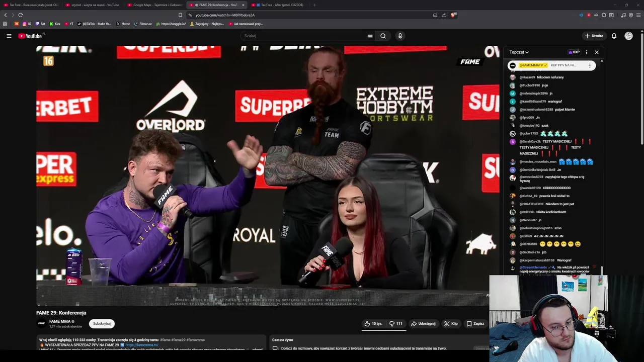Expand the Topczat chat mode dropdown

(519, 52)
